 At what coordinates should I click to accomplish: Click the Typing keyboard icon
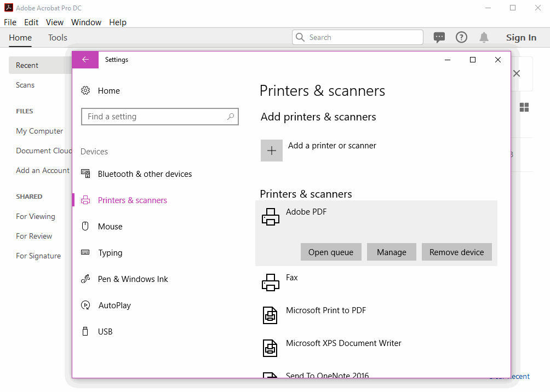click(x=85, y=252)
